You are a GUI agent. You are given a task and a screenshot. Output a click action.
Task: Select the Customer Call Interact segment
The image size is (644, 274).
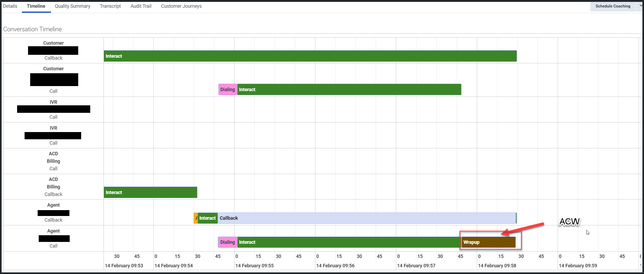349,90
